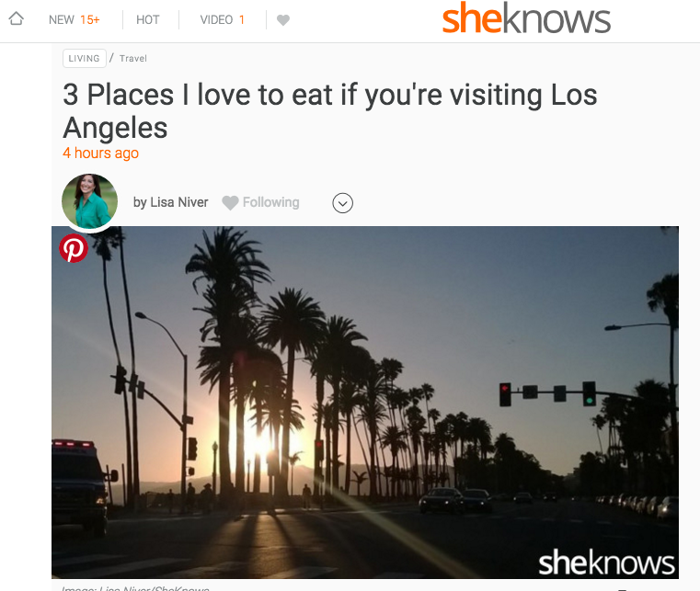Select the LIVING category tag
Screen dimensions: 700x591
pyautogui.click(x=85, y=59)
